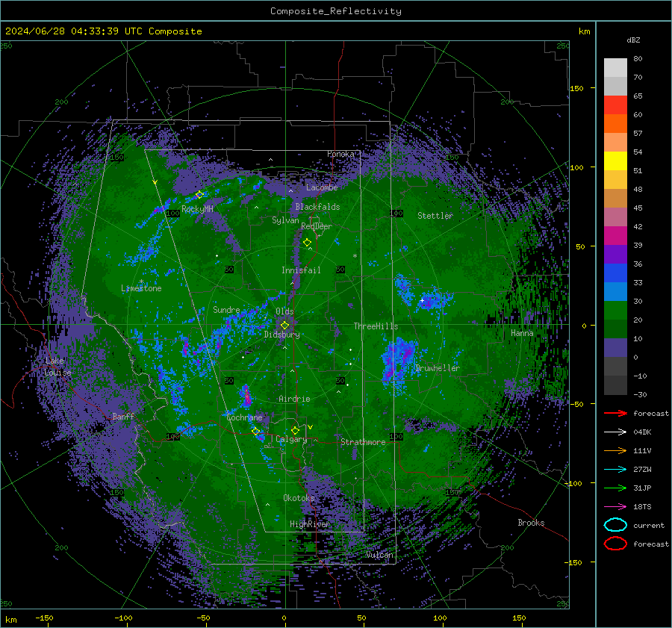
Task: Click the Limestone label
Action: tap(141, 288)
